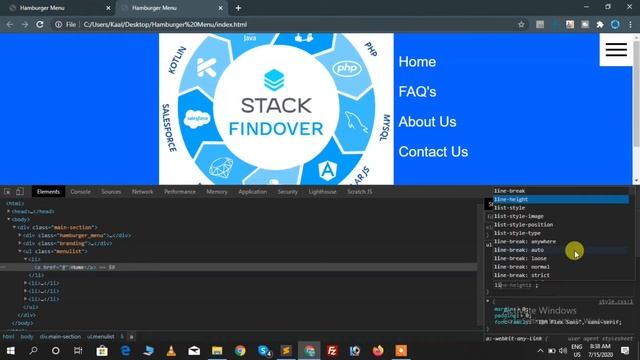Open the Security tab in DevTools
Screen dimensions: 640x360
coord(288,191)
